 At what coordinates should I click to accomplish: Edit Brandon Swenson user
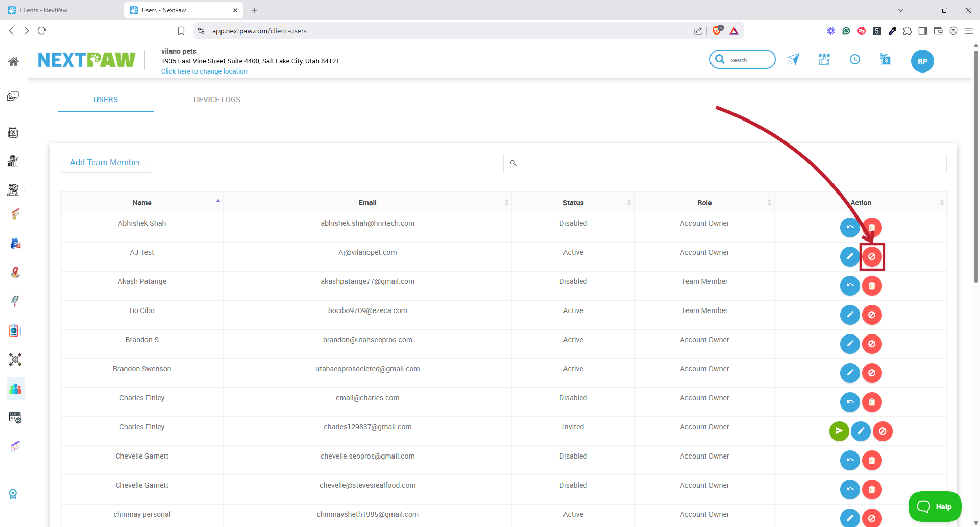pos(850,373)
